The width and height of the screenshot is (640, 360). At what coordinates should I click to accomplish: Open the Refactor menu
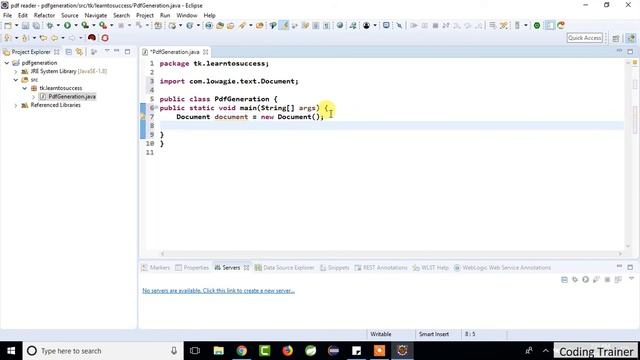(44, 15)
